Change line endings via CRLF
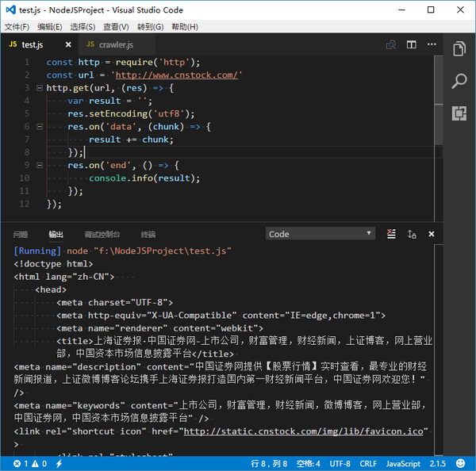476x471 pixels. coord(368,463)
